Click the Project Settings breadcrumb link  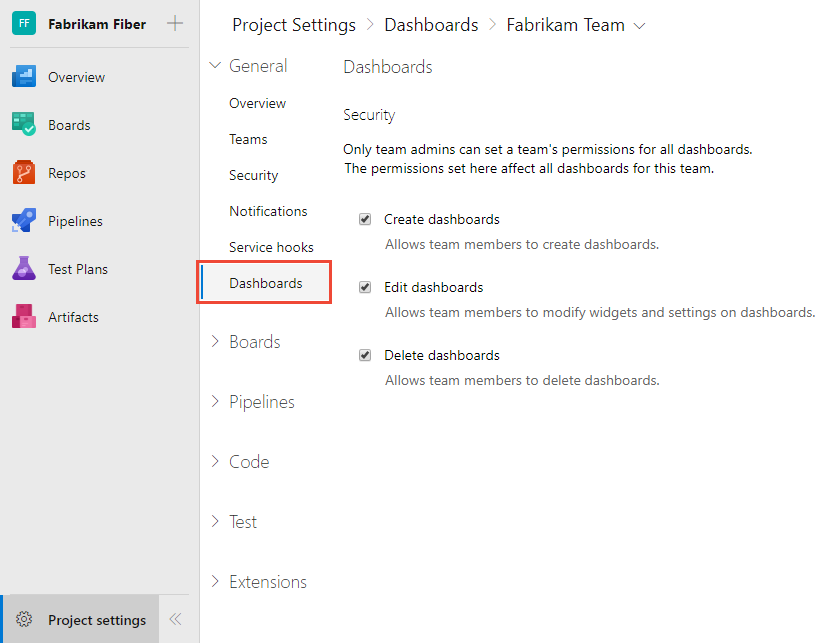294,25
